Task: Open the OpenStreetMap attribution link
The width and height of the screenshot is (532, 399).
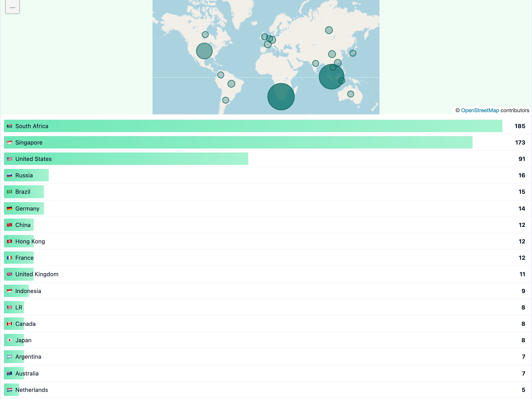Action: coord(480,110)
